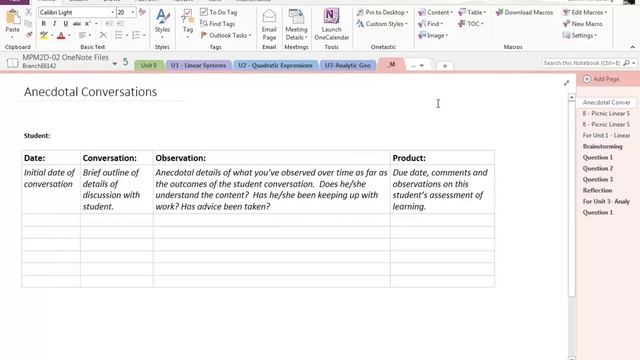The image size is (640, 360).
Task: Show more sections dropdown tab
Action: [417, 65]
